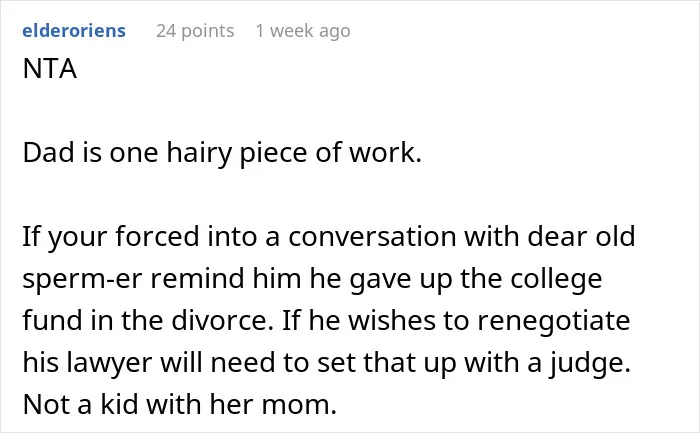This screenshot has height=433, width=700.
Task: Click the 24 points score label
Action: (195, 31)
